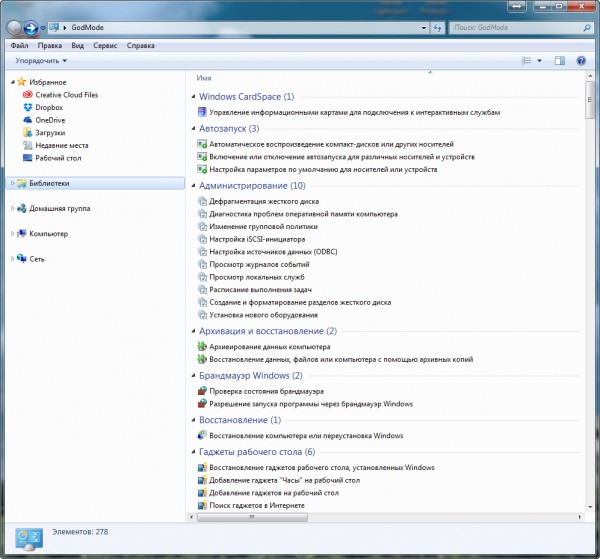
Task: Collapse the Администрирование (10) group
Action: coord(192,186)
